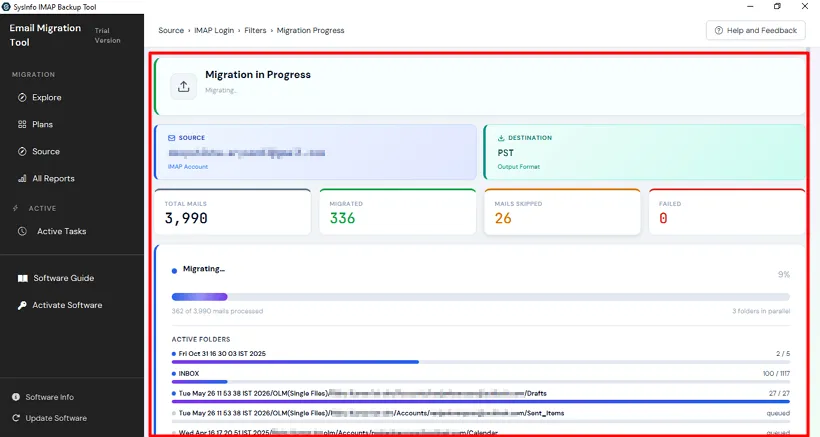Click "Output Format" caption

(x=519, y=167)
